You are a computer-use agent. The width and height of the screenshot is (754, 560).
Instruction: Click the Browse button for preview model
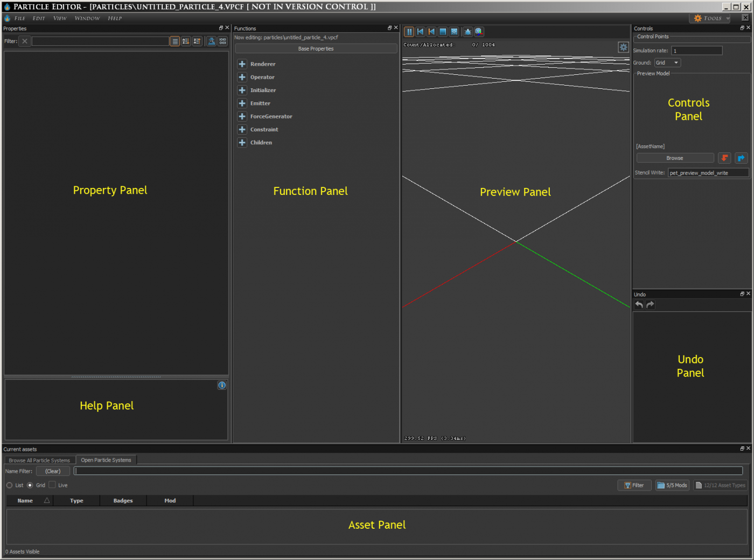pyautogui.click(x=675, y=157)
